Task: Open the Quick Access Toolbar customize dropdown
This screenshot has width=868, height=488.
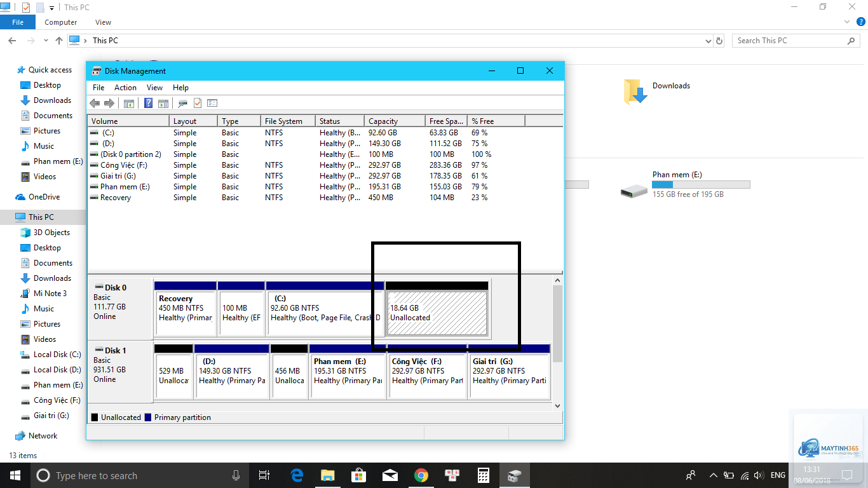Action: (x=52, y=8)
